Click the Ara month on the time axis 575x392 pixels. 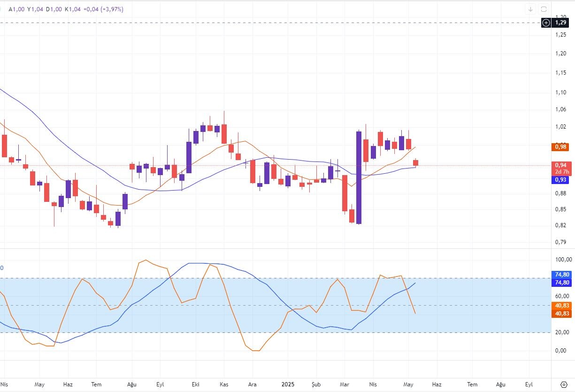253,384
